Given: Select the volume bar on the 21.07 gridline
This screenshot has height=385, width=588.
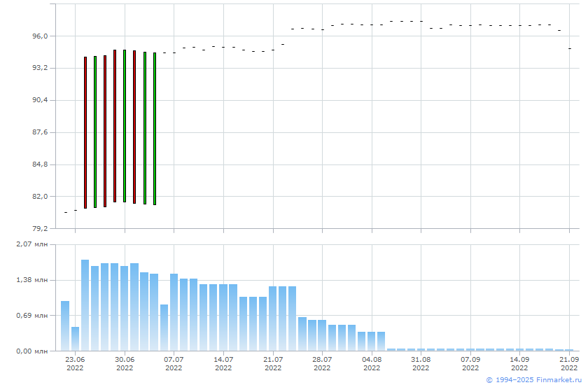Looking at the screenshot, I should pyautogui.click(x=273, y=318).
